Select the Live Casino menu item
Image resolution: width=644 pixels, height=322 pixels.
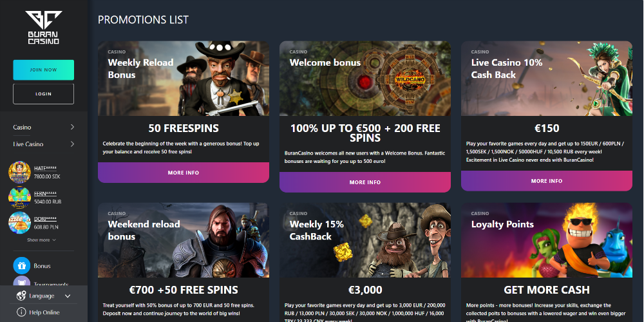click(x=28, y=144)
